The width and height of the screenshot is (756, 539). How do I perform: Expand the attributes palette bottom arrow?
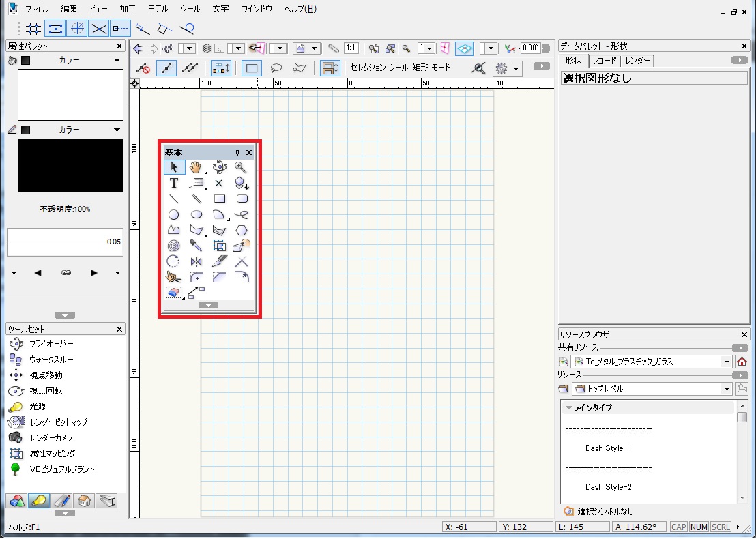tap(65, 315)
